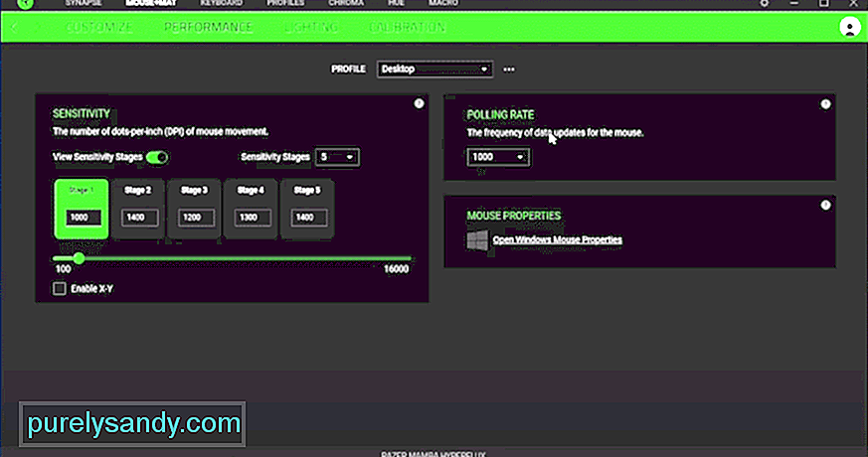The image size is (868, 457).
Task: Click the Razer Mamba Hyperflux device name
Action: tap(433, 454)
